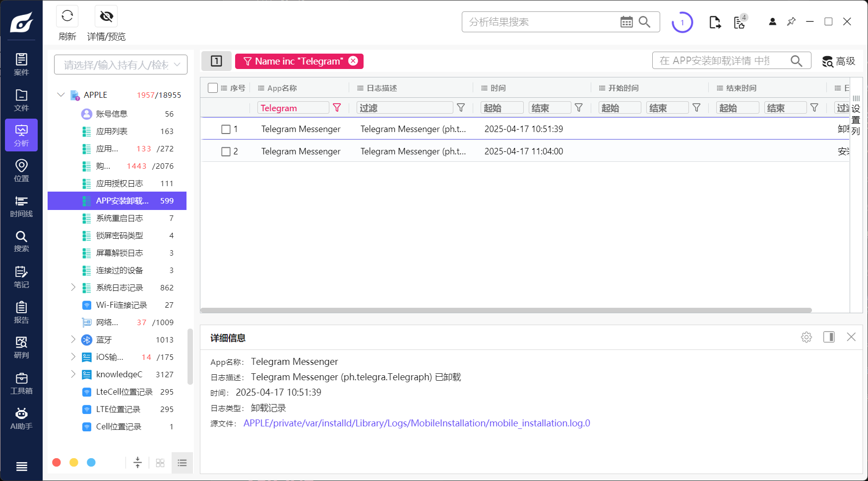Open the 位置 sidebar section
The image size is (868, 481).
21,170
